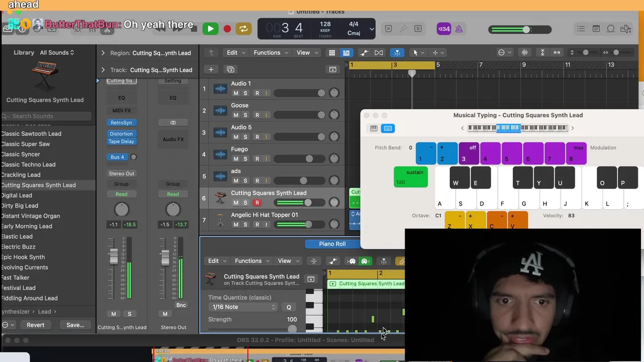Screen dimensions: 644x362
Task: Select Classic Sawtooth Lead in Library
Action: (x=31, y=134)
